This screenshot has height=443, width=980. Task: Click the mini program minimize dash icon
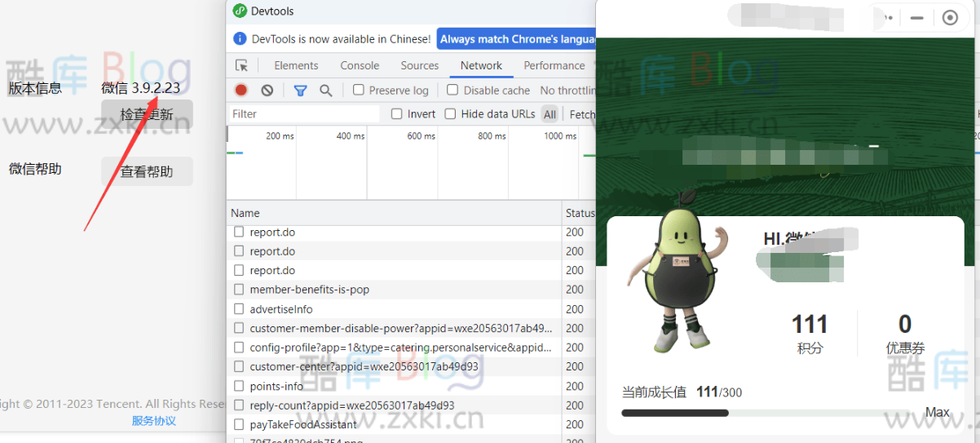[x=917, y=18]
